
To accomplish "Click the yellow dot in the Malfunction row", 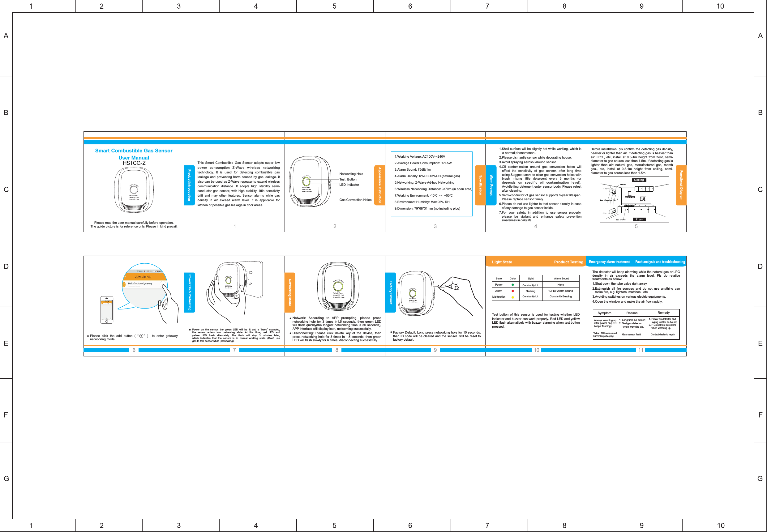I will point(512,297).
